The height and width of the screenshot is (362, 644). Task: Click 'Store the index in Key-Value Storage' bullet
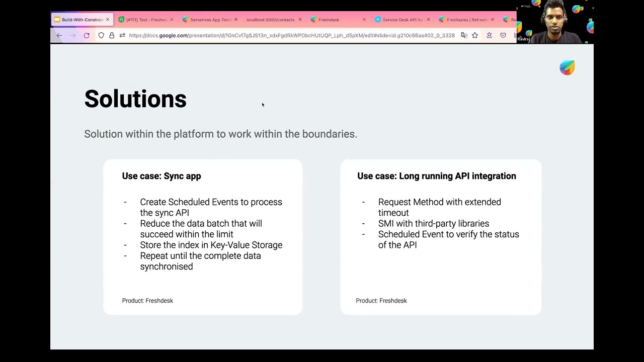click(x=211, y=245)
